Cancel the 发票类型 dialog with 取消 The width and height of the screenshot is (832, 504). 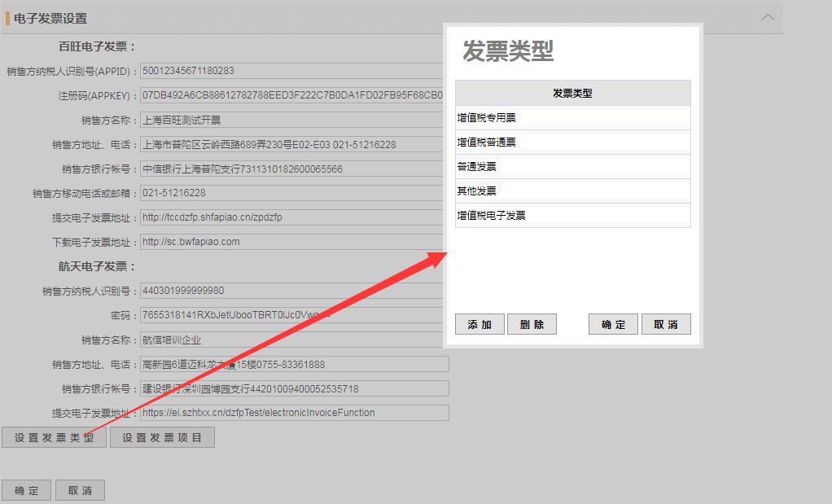pos(666,324)
